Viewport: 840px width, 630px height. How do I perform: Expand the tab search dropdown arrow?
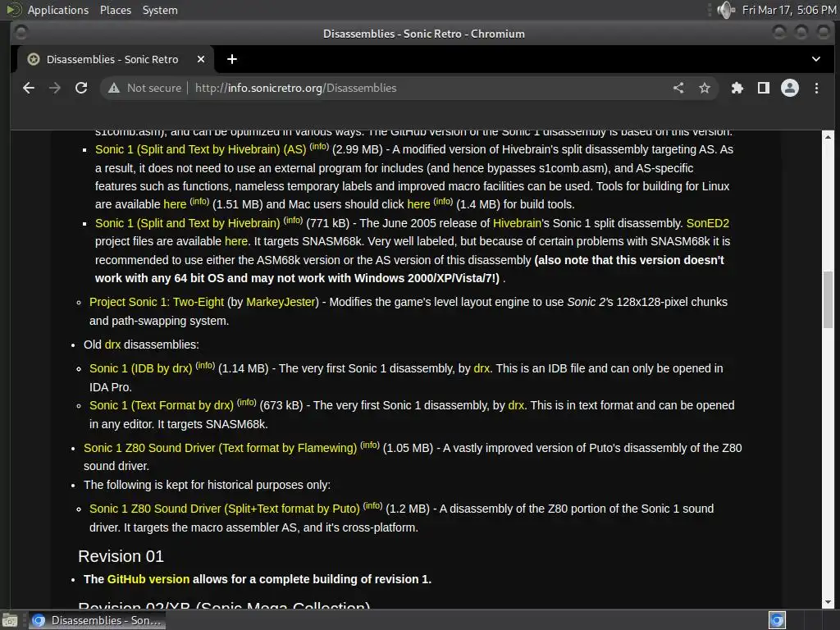coord(816,59)
